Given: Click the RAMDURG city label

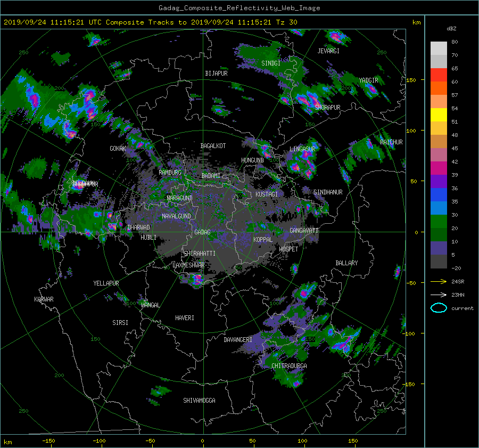Looking at the screenshot, I should [170, 173].
